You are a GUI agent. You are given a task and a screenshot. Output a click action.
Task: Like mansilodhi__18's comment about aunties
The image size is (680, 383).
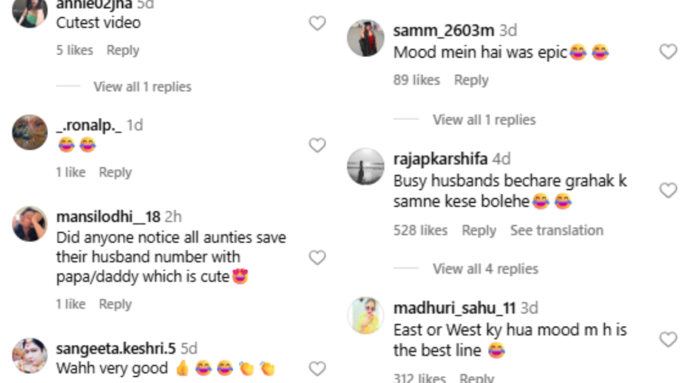pos(317,257)
